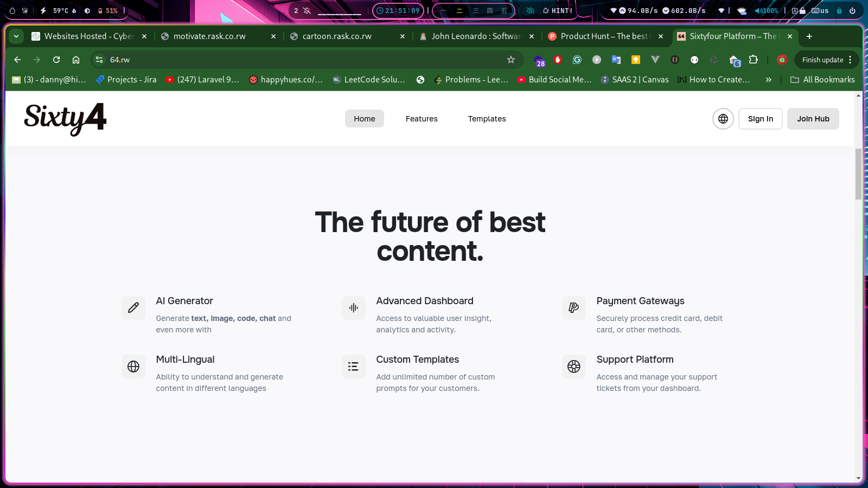Open the language globe selector

[x=723, y=119]
